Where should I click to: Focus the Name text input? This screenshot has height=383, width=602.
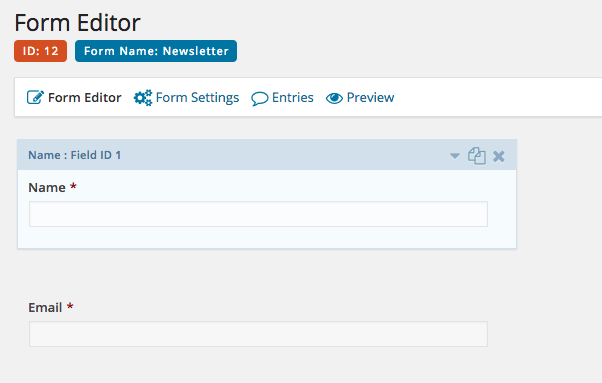pos(258,214)
